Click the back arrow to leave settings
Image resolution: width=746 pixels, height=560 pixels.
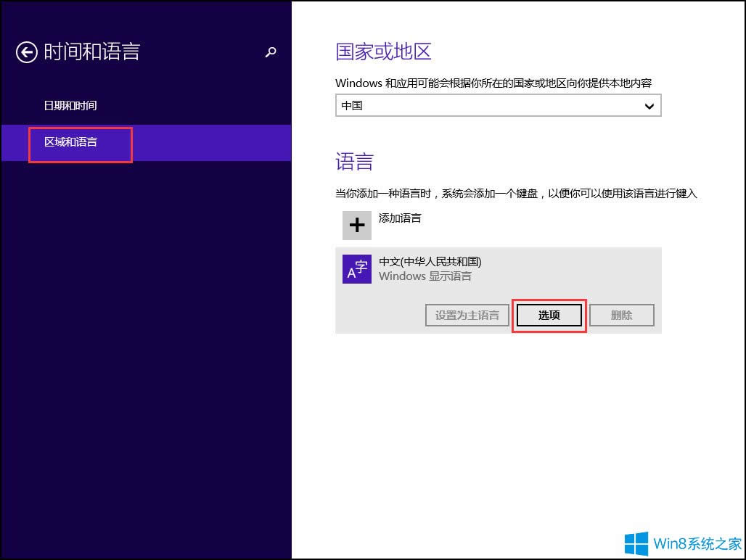pos(26,52)
